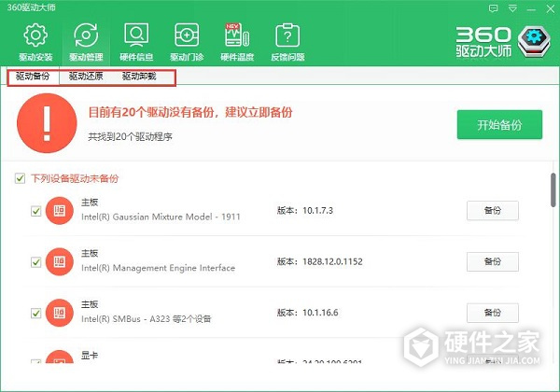Open the 驱动门诊 icon
This screenshot has height=392, width=560.
point(187,35)
